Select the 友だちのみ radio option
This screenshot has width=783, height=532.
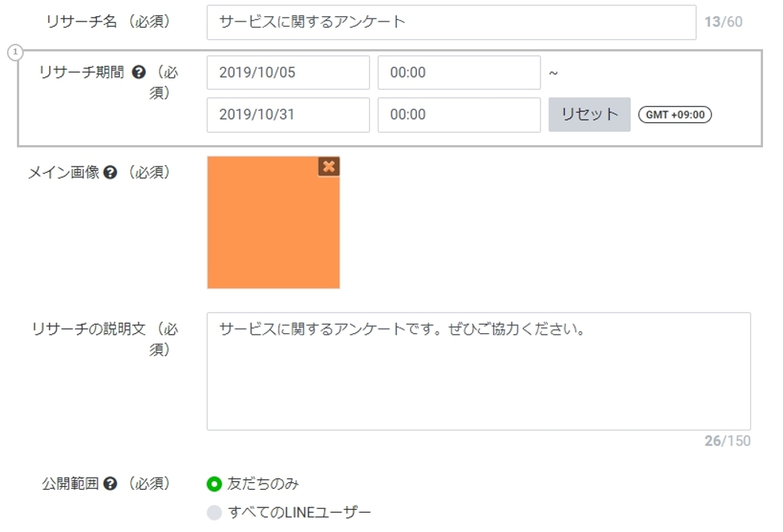214,484
